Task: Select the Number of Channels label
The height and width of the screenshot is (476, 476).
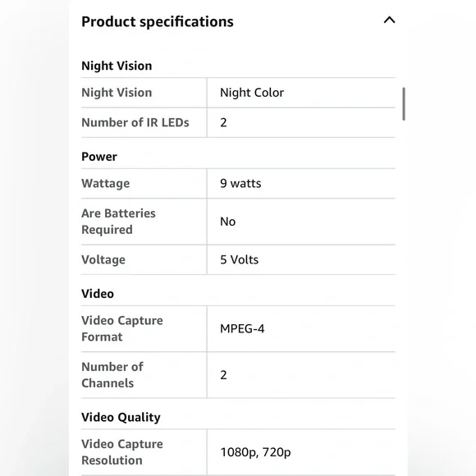Action: [x=112, y=375]
